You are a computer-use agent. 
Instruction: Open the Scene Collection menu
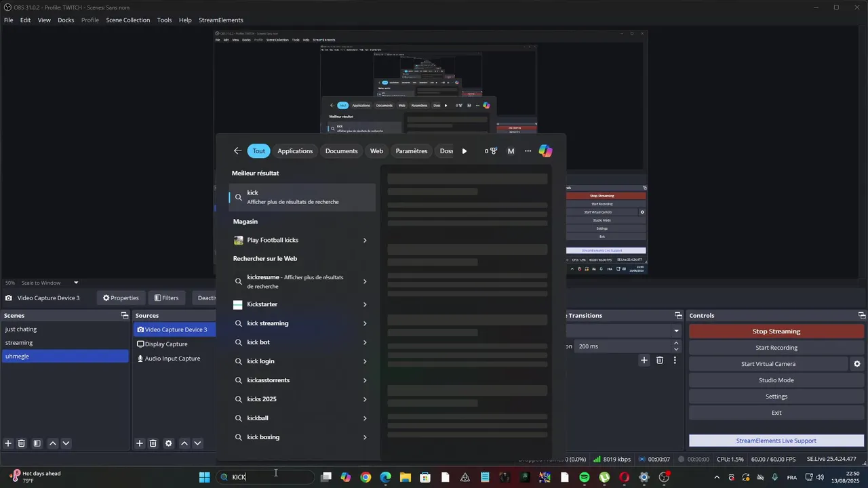tap(128, 20)
